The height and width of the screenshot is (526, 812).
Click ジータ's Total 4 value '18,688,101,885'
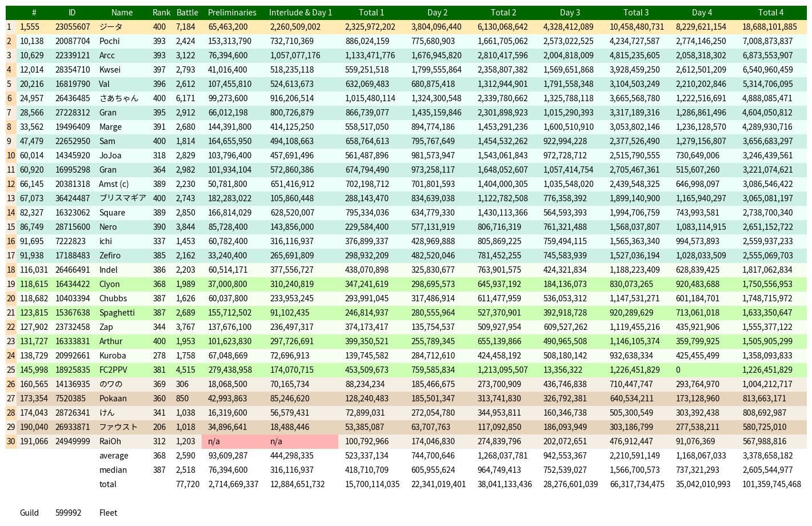coord(770,27)
